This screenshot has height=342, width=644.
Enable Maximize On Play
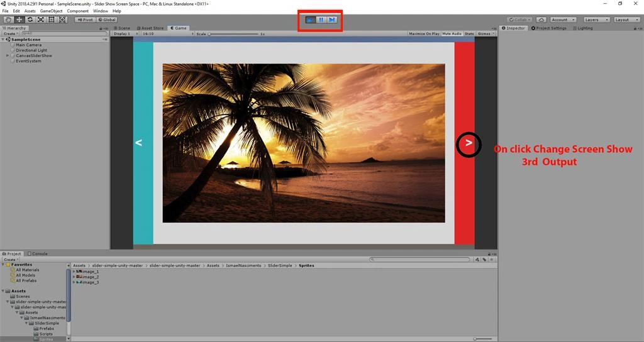(x=424, y=34)
